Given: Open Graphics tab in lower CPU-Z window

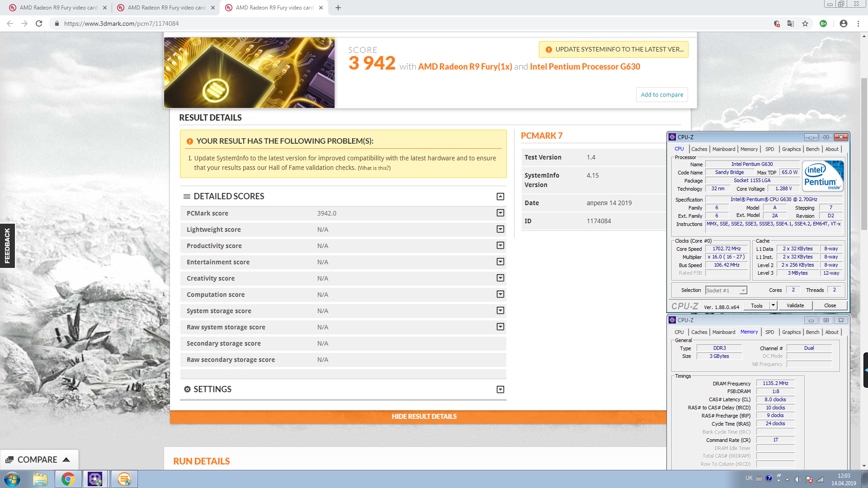Looking at the screenshot, I should click(x=791, y=332).
